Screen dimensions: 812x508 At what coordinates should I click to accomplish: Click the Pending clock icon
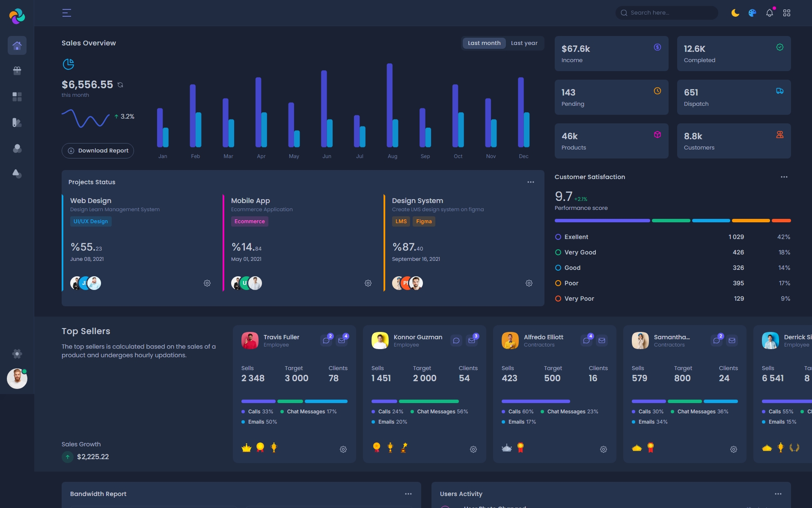pos(657,91)
